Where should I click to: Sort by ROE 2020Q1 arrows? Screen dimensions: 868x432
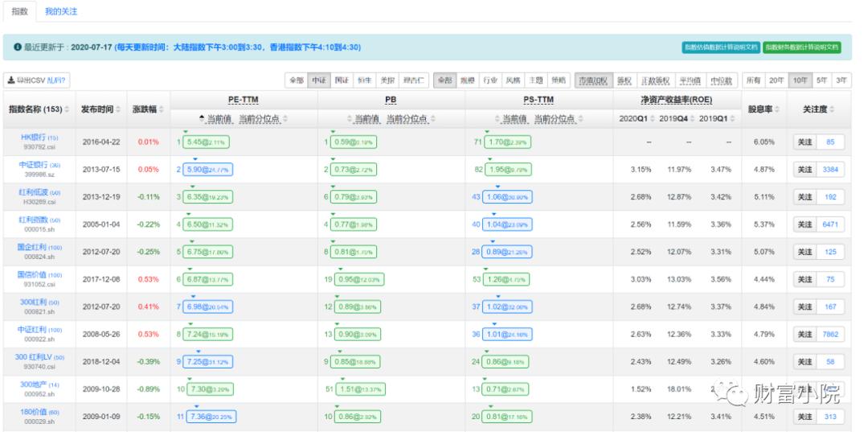coord(652,119)
